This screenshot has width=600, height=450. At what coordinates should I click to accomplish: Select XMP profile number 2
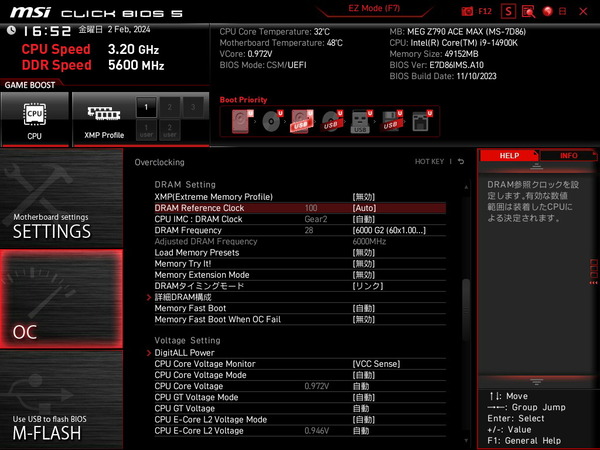(169, 105)
